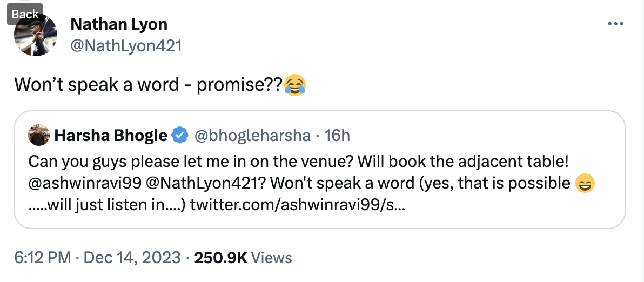Image resolution: width=644 pixels, height=282 pixels.
Task: Open the @bhogleharsha handle
Action: (x=252, y=136)
